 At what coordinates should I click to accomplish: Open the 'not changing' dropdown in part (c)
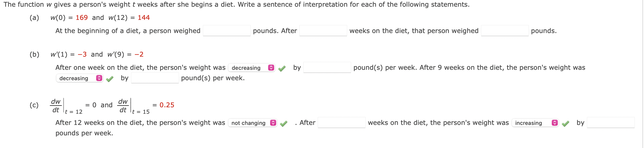click(252, 123)
